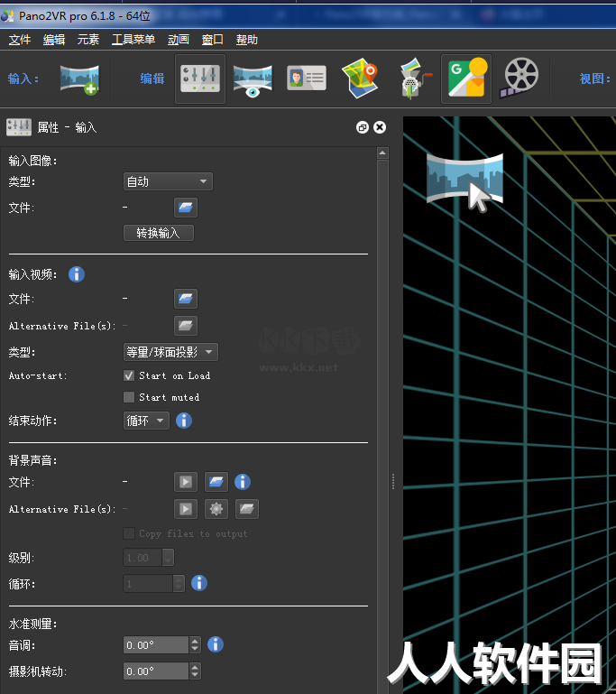The width and height of the screenshot is (616, 694).
Task: Show info about input video
Action: pos(77,274)
